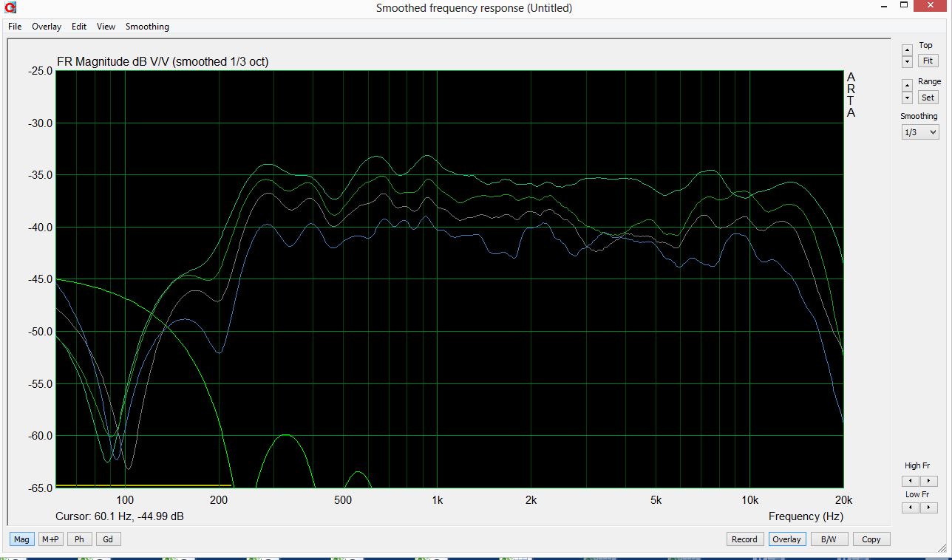Click the vertical ARTA label beside the graph

click(x=851, y=95)
